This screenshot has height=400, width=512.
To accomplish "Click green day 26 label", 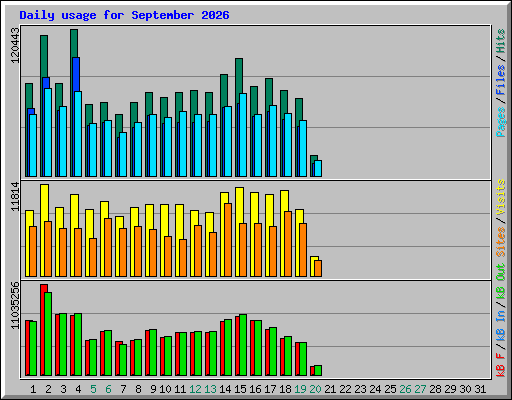I will pos(405,389).
